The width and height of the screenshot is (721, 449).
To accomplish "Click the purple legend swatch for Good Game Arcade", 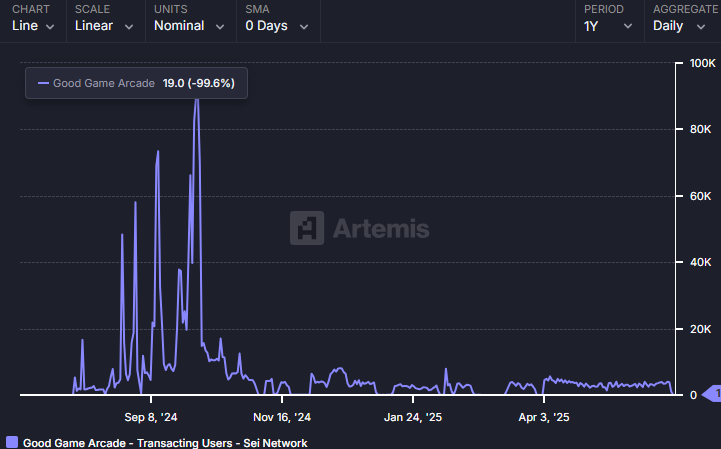I will 12,442.
